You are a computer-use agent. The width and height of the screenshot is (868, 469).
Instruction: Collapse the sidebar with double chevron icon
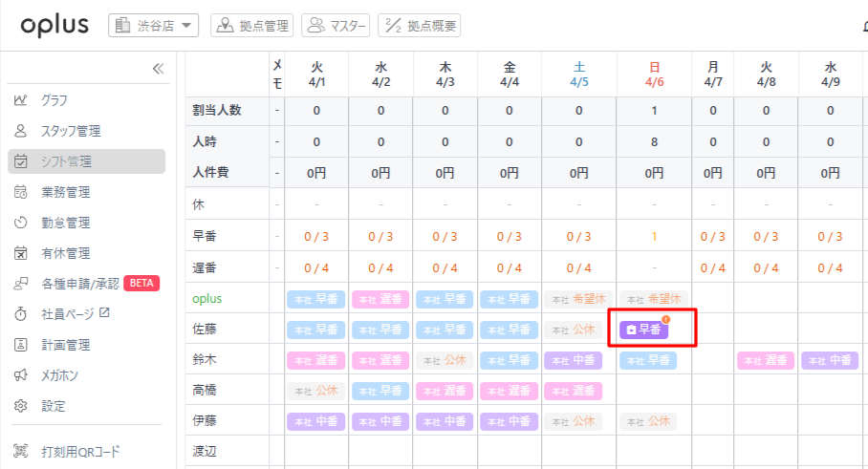tap(159, 69)
